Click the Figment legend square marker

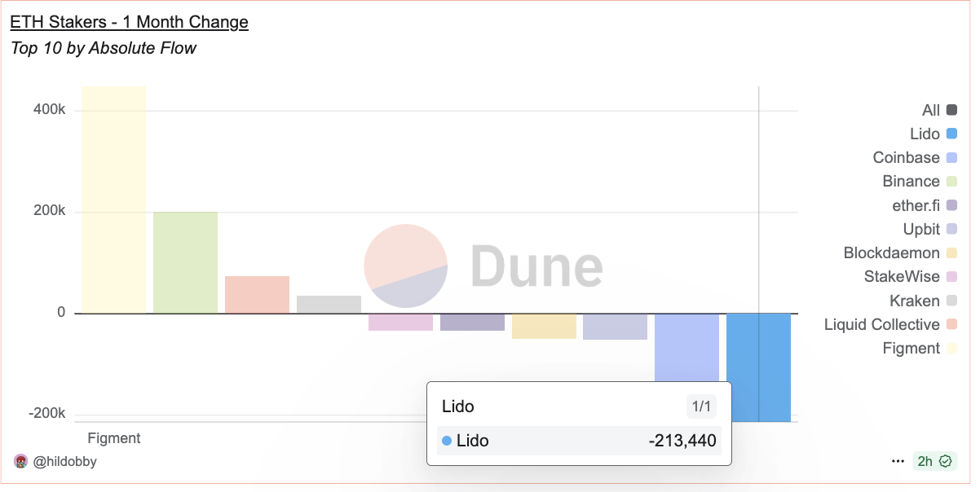pos(952,349)
